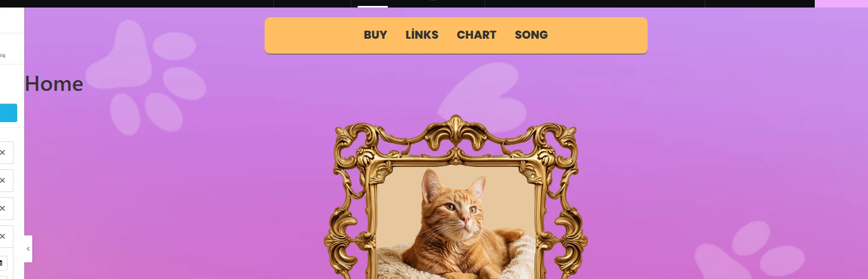Screen dimensions: 868x279
Task: Click the pink button in top-right corner
Action: point(841,4)
